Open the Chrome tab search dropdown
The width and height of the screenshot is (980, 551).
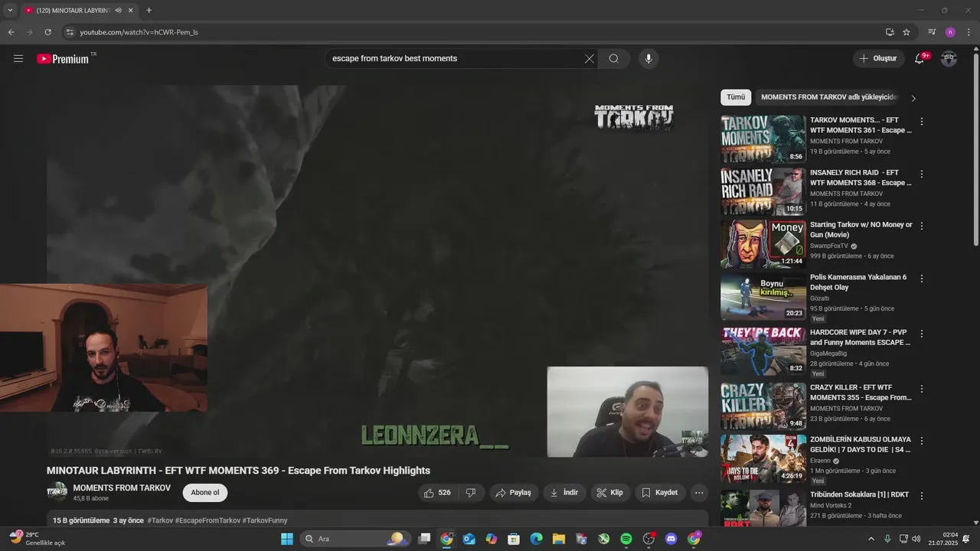[10, 11]
